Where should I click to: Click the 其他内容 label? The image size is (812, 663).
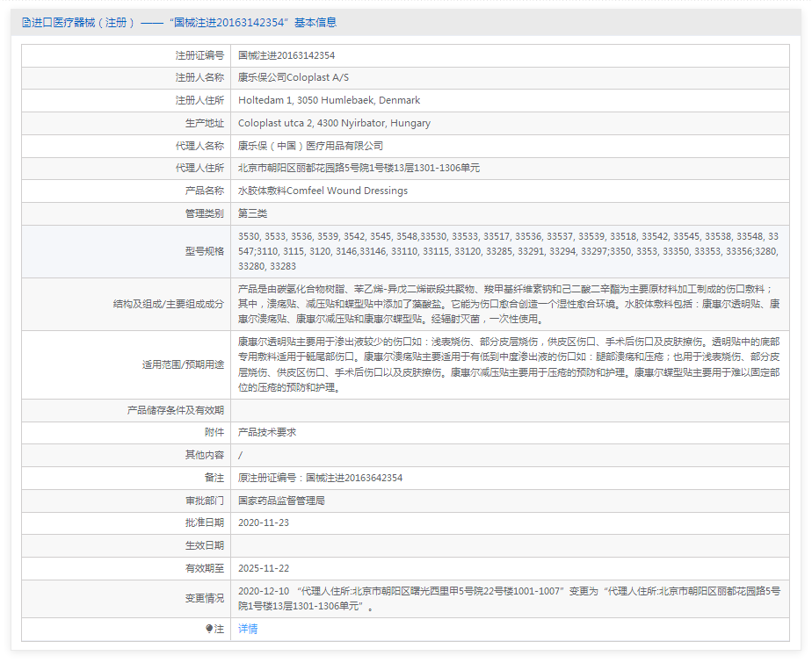coord(205,455)
